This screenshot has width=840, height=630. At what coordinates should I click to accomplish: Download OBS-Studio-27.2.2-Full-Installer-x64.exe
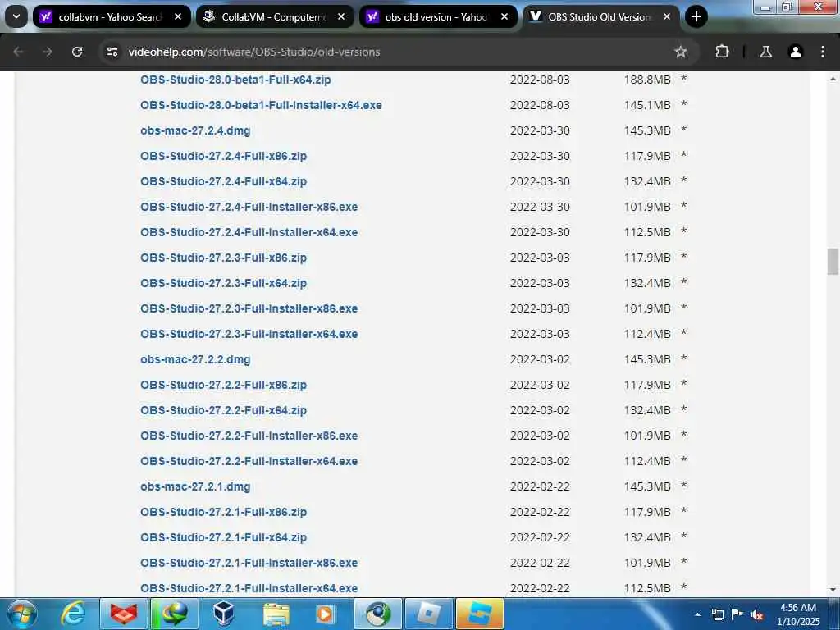(x=249, y=461)
